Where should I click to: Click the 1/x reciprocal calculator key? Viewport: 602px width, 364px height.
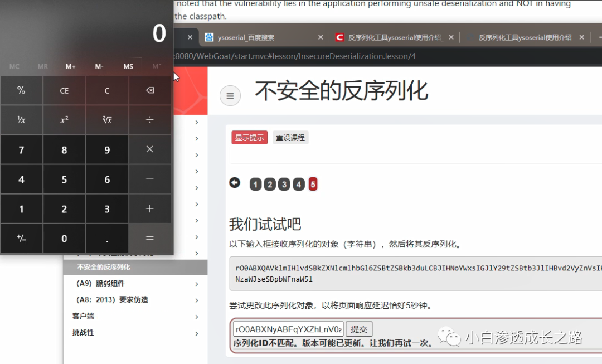(22, 119)
